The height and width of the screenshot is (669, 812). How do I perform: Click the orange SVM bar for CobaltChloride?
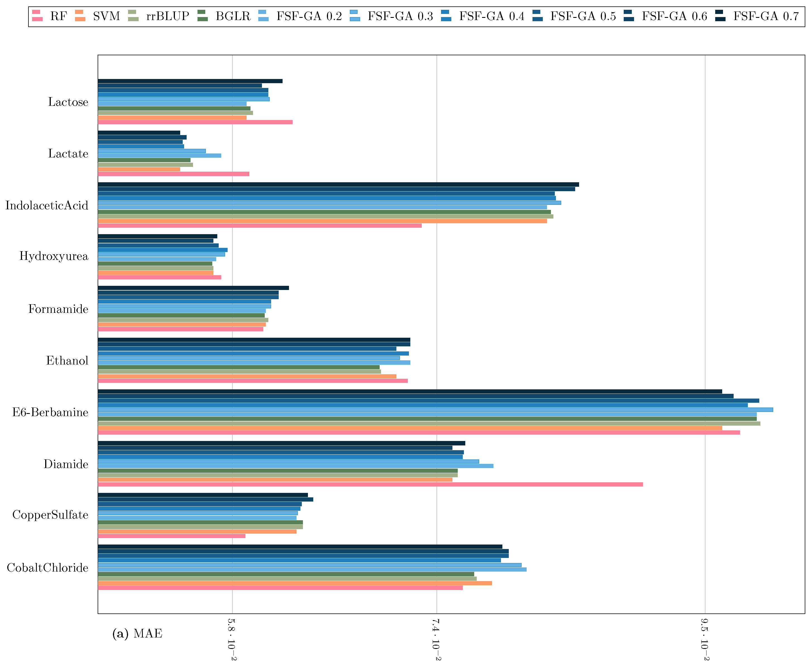click(x=295, y=583)
